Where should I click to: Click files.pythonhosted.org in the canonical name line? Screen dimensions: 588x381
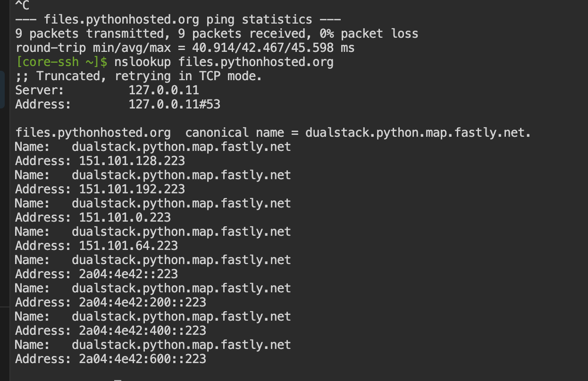93,133
